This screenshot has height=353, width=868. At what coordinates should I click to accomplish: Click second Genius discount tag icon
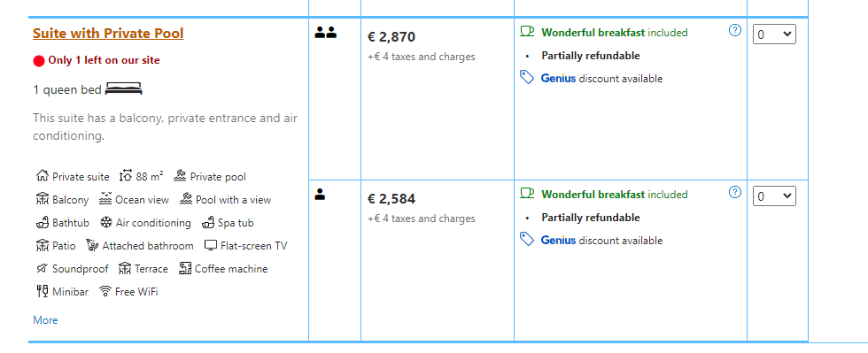coord(527,239)
